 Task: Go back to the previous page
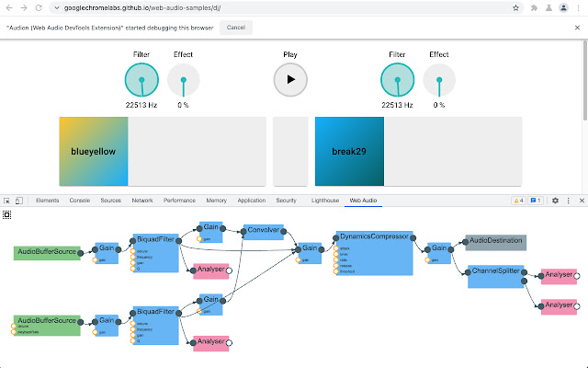(x=9, y=8)
